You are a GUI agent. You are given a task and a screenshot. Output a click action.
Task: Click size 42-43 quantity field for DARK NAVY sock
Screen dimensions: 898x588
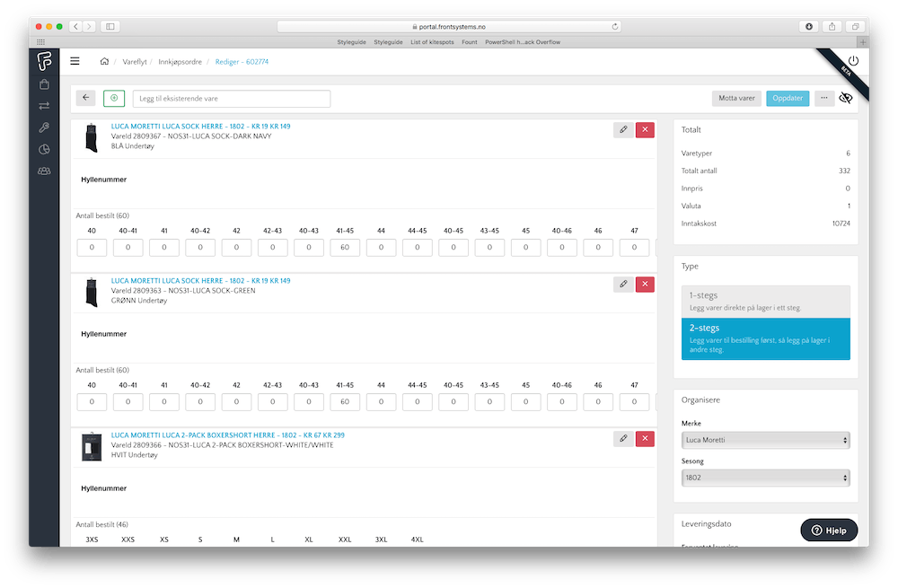tap(273, 248)
